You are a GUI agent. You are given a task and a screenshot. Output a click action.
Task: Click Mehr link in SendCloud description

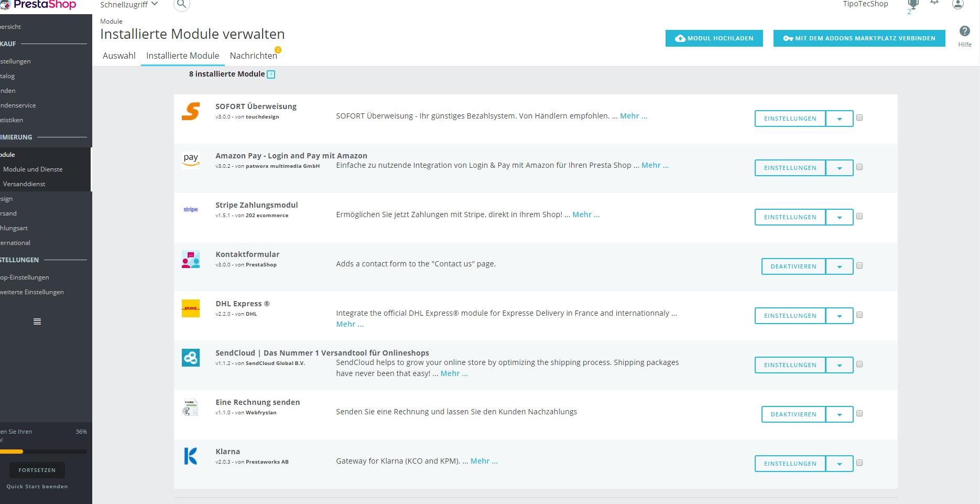click(454, 373)
